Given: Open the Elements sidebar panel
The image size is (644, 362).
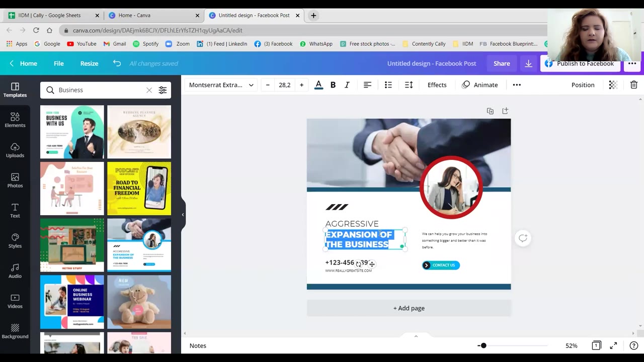Looking at the screenshot, I should [15, 120].
